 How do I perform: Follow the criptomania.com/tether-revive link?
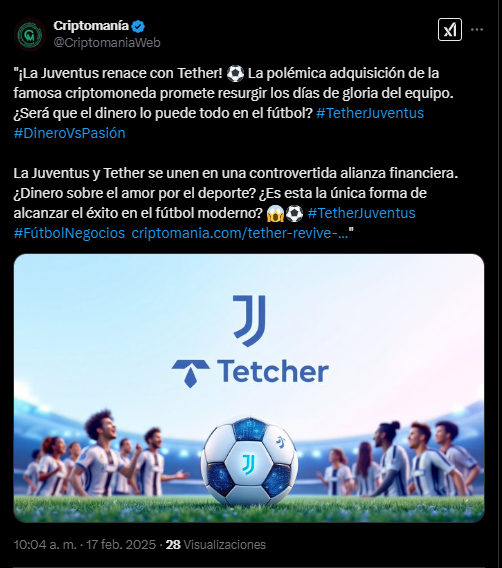240,233
